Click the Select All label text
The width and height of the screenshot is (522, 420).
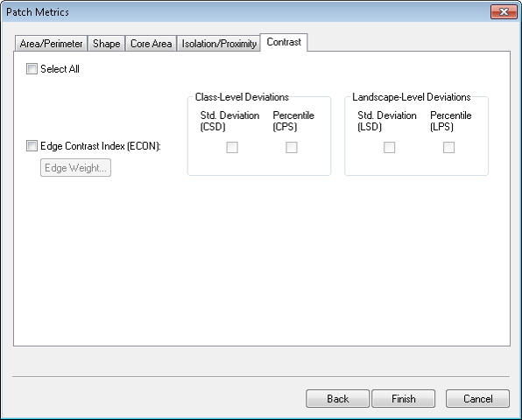point(60,69)
